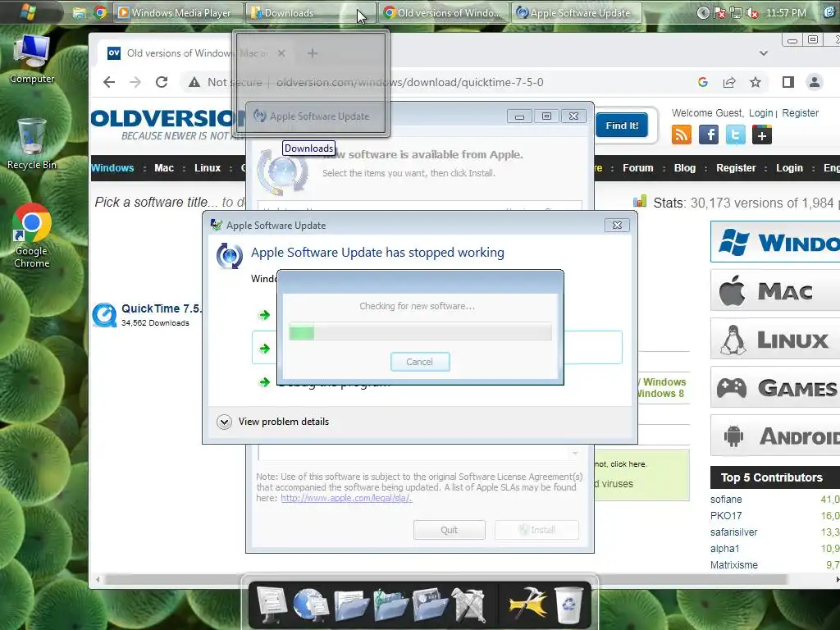The width and height of the screenshot is (840, 630).
Task: Select the Old versions of Windows tab
Action: click(x=195, y=53)
